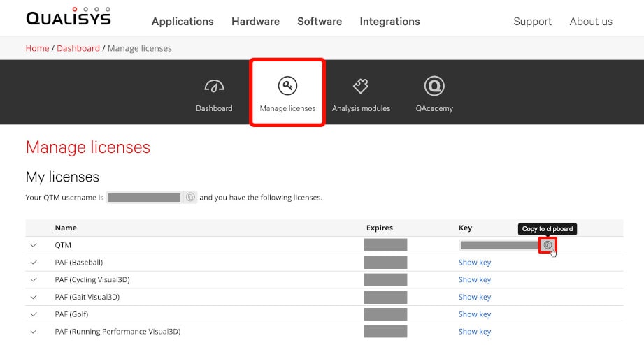Select the 'PAF (Baseball)' license name
This screenshot has height=345, width=644.
(79, 263)
